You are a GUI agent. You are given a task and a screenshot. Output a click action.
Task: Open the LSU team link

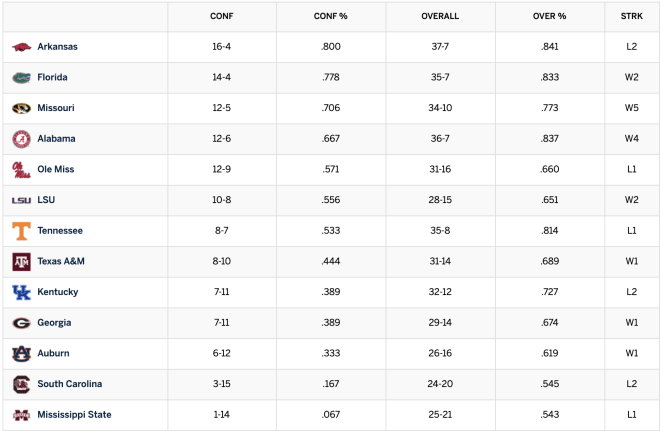tap(46, 200)
